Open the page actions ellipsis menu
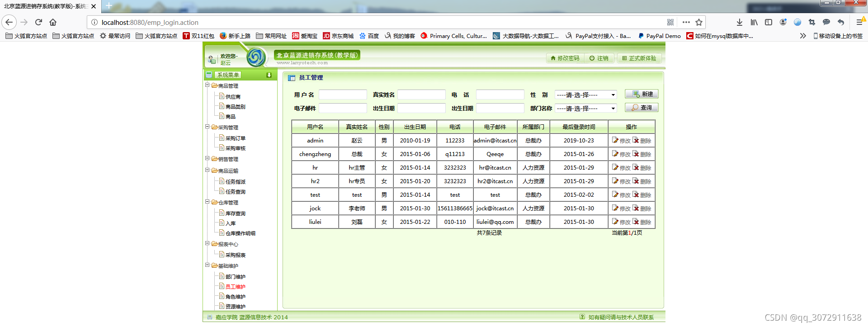Image resolution: width=868 pixels, height=327 pixels. point(686,22)
